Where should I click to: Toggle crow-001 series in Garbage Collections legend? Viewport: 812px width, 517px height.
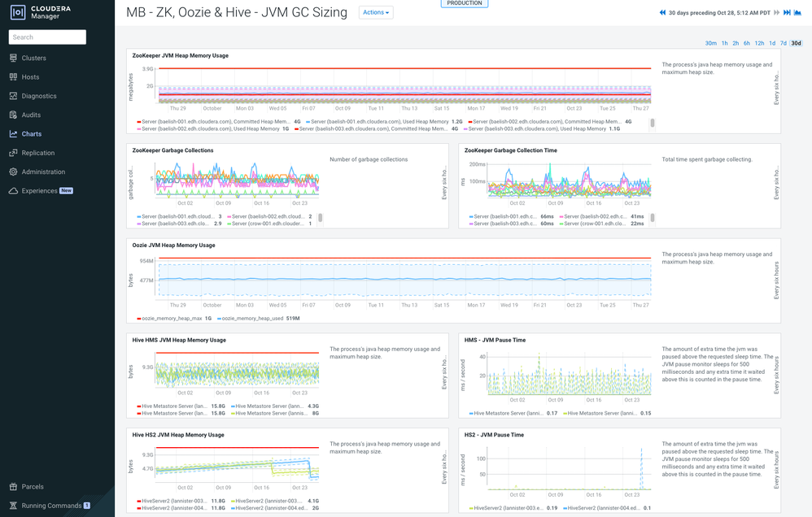269,224
